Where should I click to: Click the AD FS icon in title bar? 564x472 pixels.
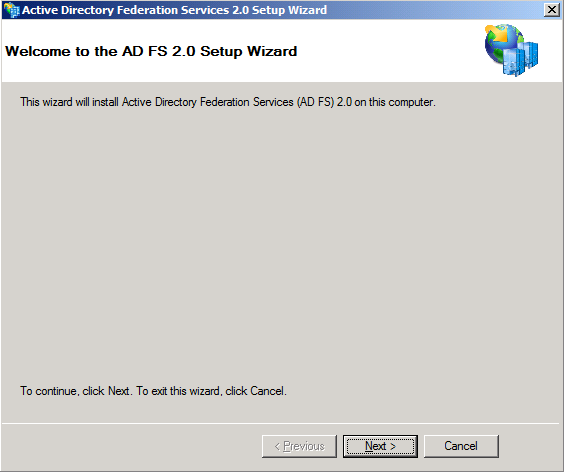tap(11, 10)
